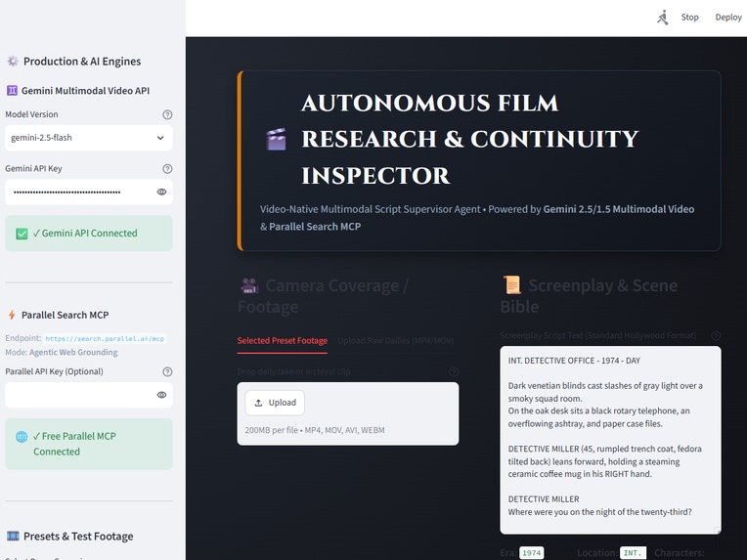Click the green checkmark Gemini connected icon

click(x=22, y=234)
